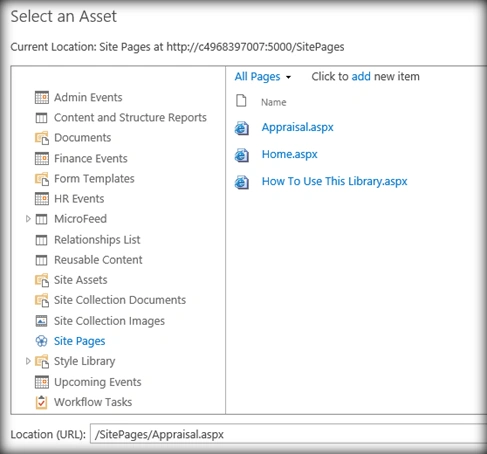Open How To Use This Library.aspx
Screen dimensions: 487x454
tap(334, 181)
